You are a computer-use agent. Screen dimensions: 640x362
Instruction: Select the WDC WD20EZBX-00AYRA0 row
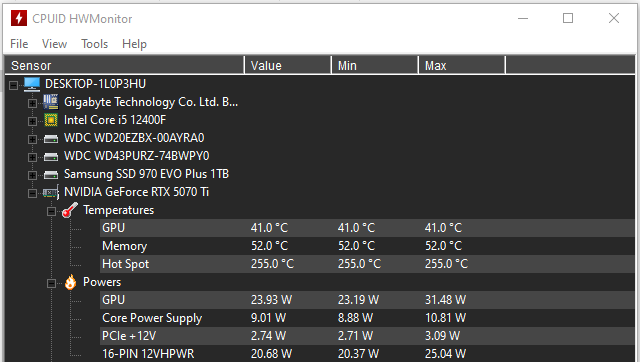134,138
